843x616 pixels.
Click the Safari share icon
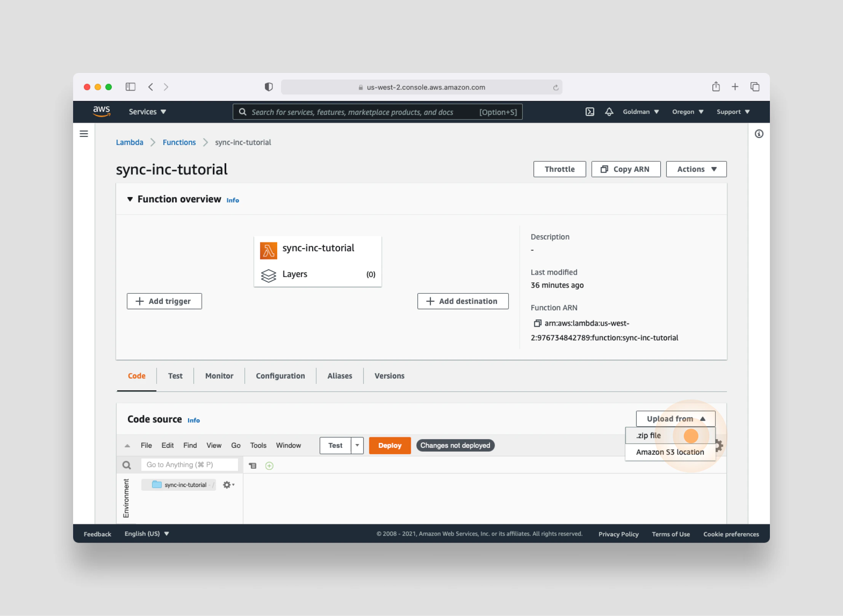[x=716, y=87]
